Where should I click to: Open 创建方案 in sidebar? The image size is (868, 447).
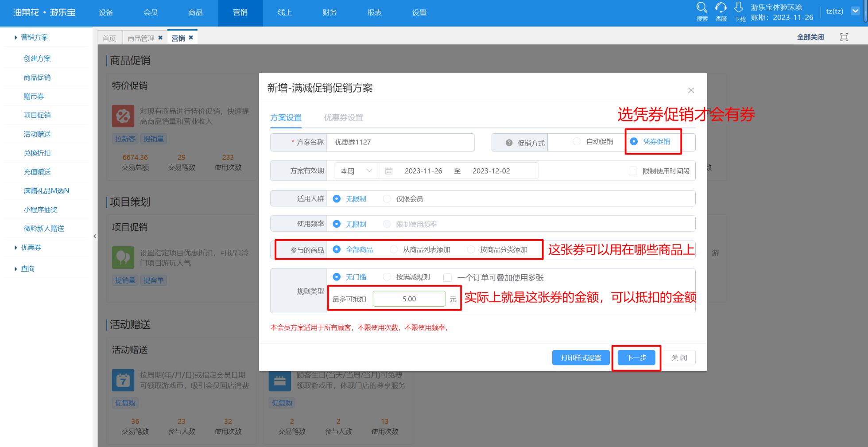click(x=37, y=58)
